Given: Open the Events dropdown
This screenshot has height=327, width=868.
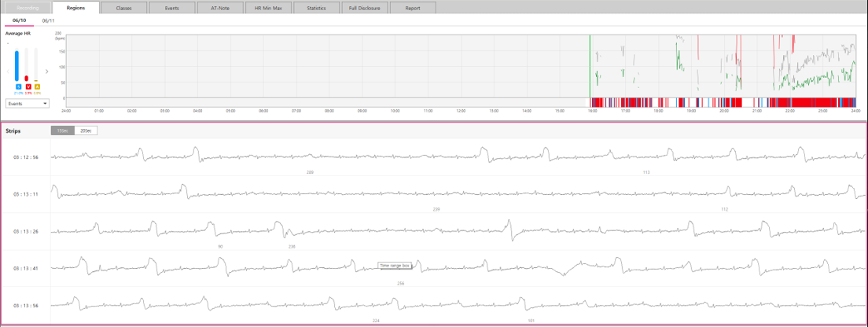Looking at the screenshot, I should [x=27, y=104].
